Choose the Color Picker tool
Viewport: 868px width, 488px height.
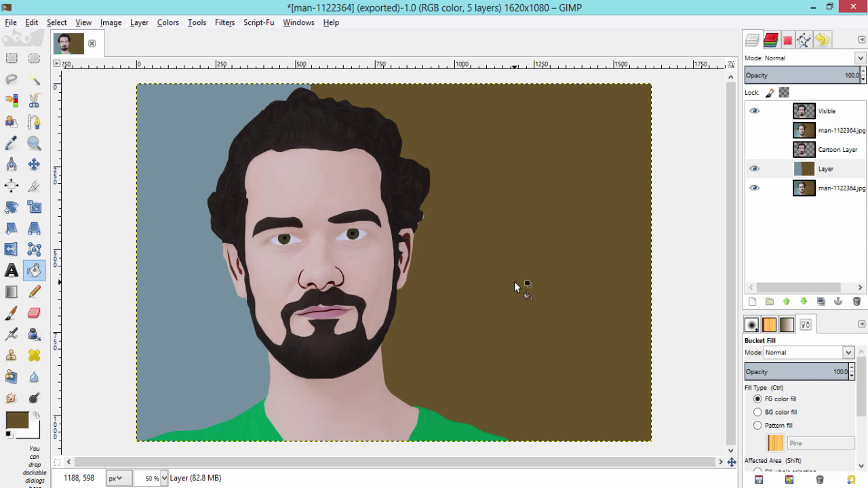click(11, 143)
